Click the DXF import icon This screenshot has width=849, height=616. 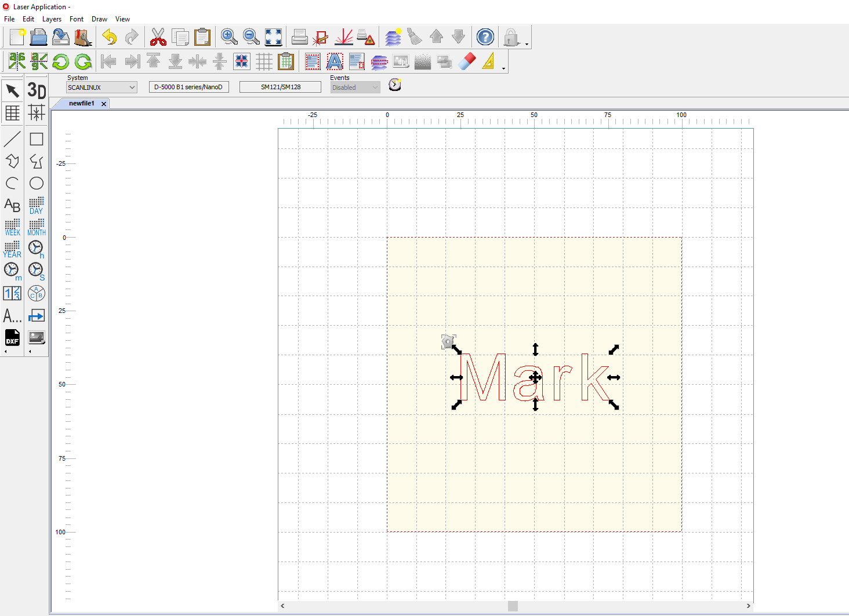point(12,337)
